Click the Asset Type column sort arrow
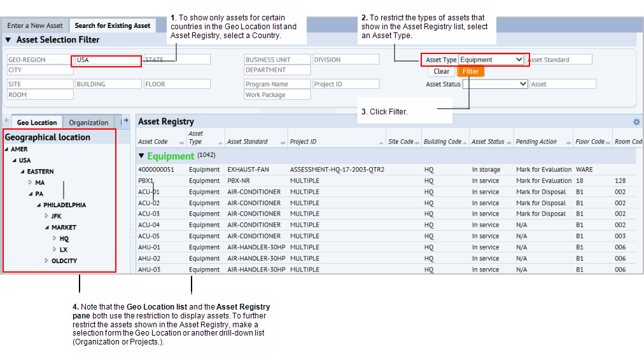644x361 pixels. tap(220, 142)
